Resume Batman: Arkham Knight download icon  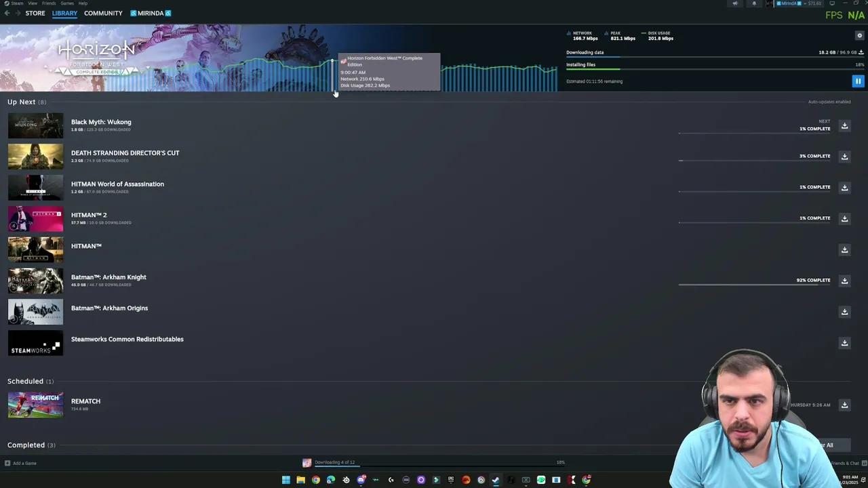tap(844, 281)
